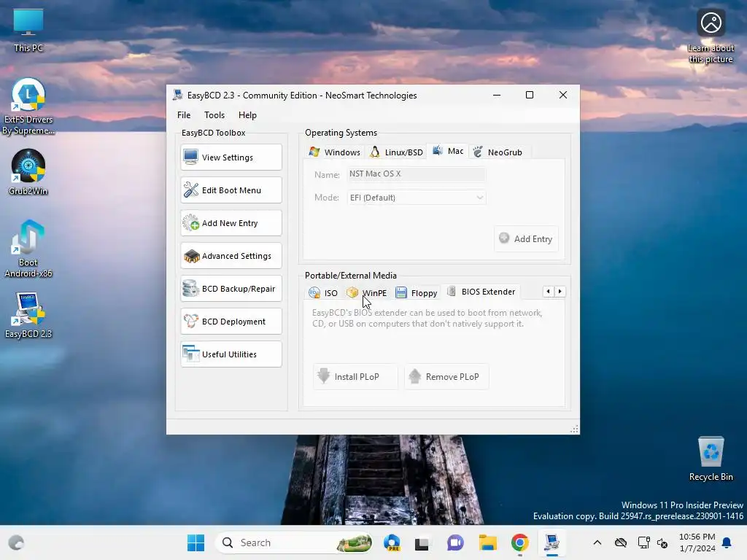Image resolution: width=747 pixels, height=560 pixels.
Task: Click the Add Entry button
Action: click(526, 238)
